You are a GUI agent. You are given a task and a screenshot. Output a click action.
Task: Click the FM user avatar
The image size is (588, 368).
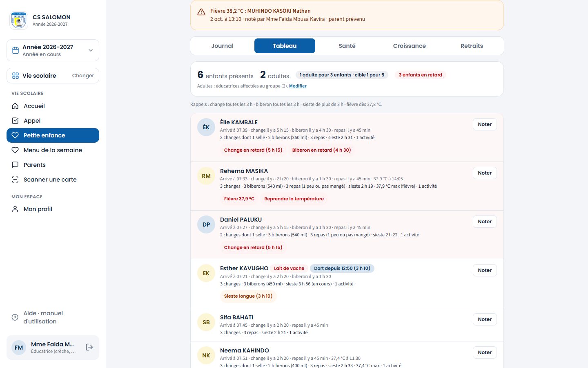[x=19, y=348]
